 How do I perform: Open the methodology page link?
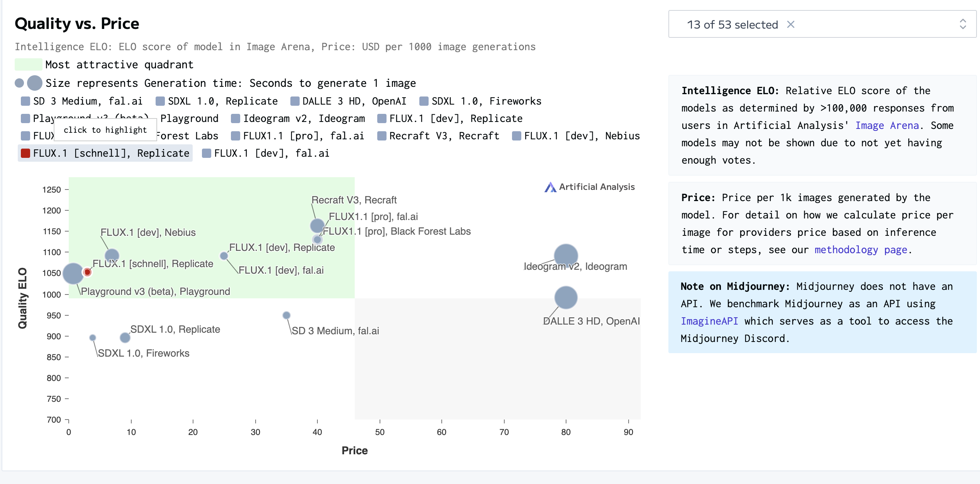coord(861,250)
